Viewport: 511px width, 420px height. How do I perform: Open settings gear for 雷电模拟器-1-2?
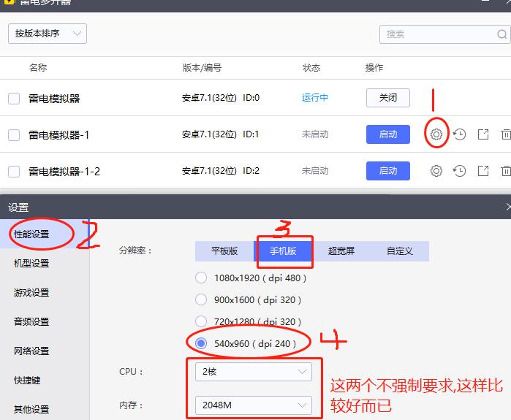[x=436, y=171]
